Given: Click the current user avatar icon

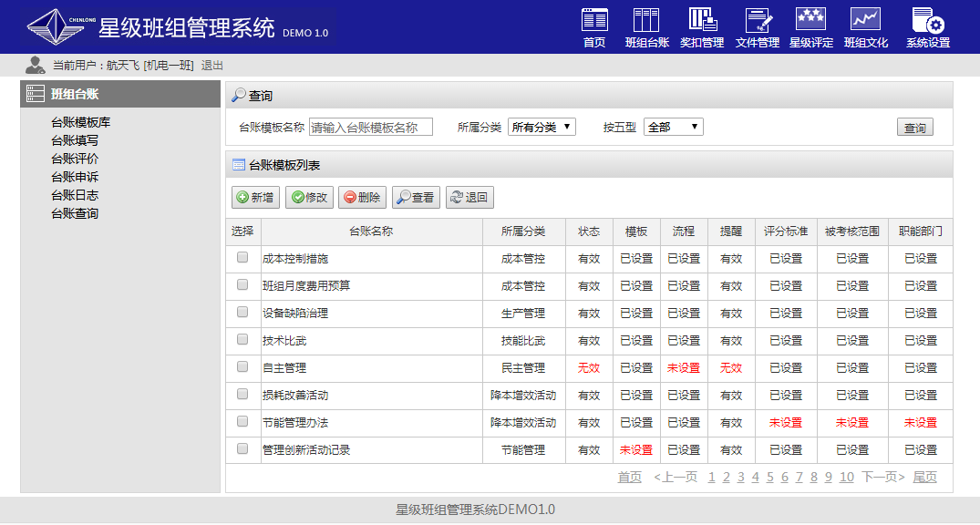Looking at the screenshot, I should [x=36, y=65].
